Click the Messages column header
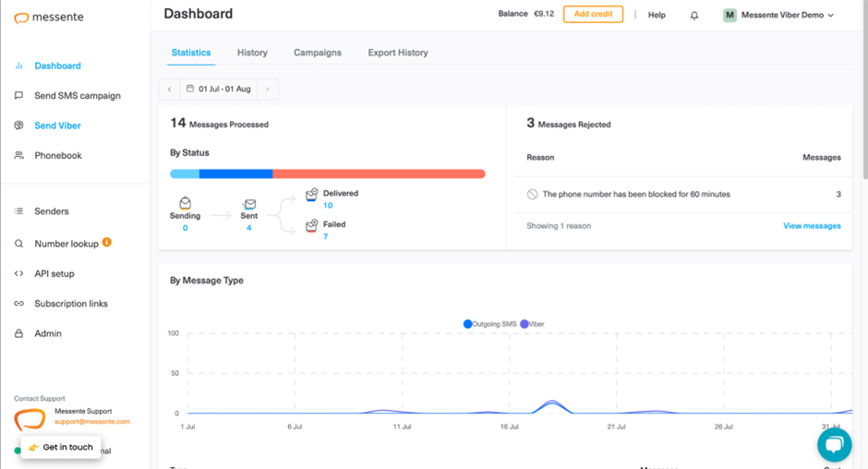The width and height of the screenshot is (868, 469). 822,158
